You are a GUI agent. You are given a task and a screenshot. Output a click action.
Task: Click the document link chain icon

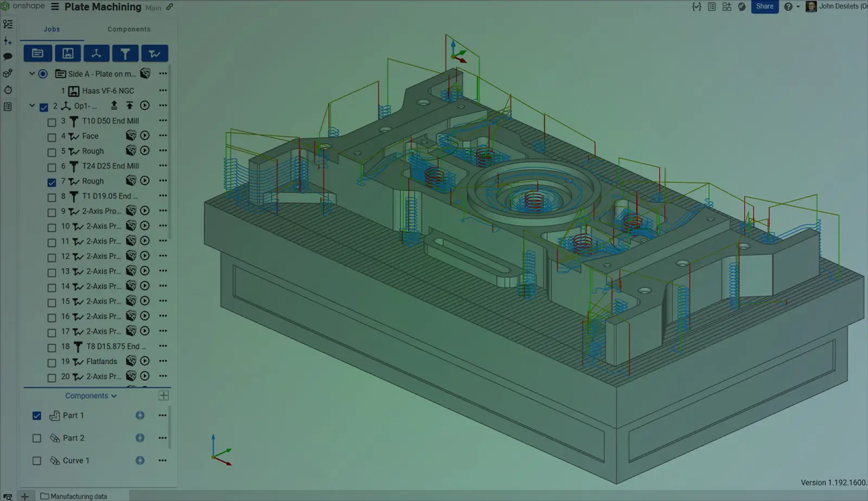pyautogui.click(x=169, y=7)
